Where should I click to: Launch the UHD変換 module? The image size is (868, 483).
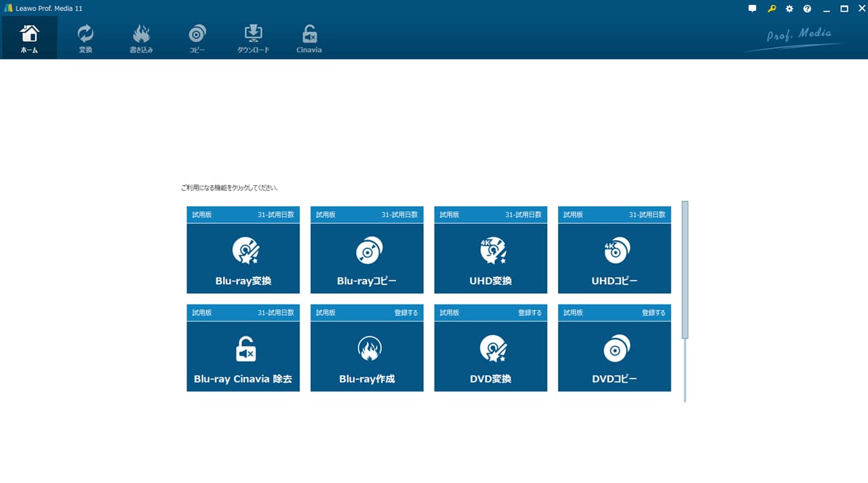[x=491, y=250]
